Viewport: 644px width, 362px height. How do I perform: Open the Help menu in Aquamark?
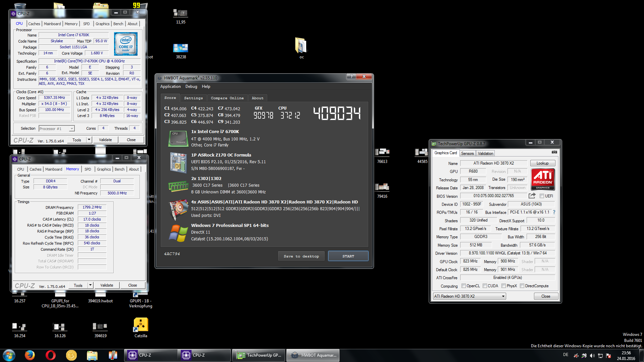(206, 86)
